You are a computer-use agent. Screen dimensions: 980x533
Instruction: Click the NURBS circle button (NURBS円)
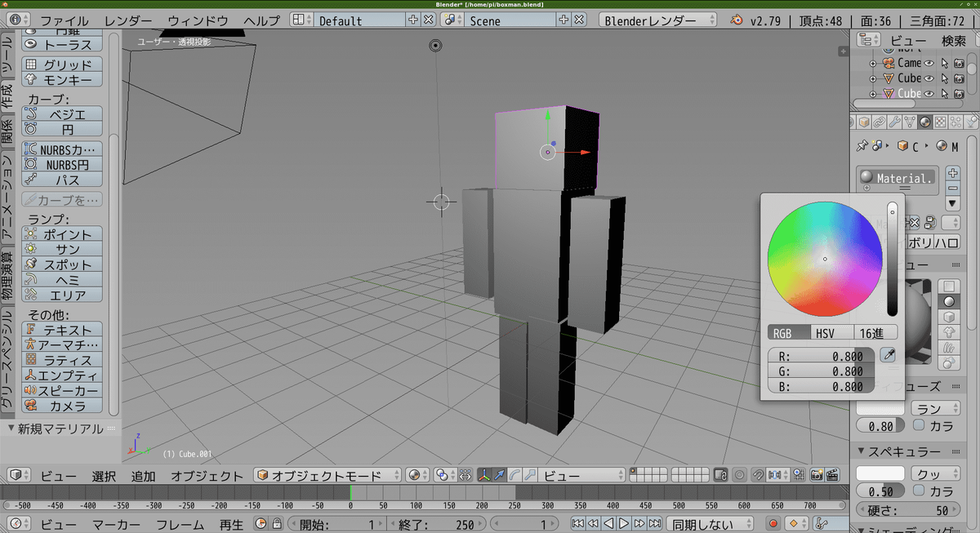62,164
